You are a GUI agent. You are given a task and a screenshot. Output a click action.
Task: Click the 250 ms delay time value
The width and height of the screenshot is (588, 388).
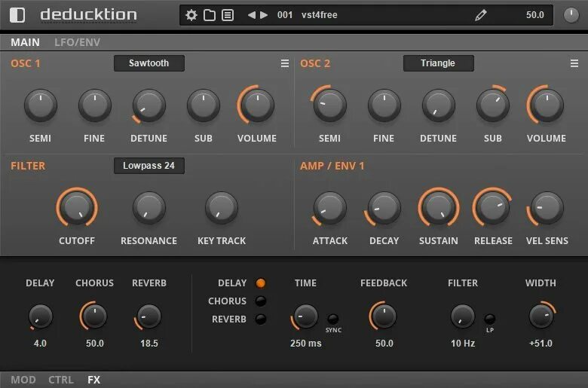point(305,344)
